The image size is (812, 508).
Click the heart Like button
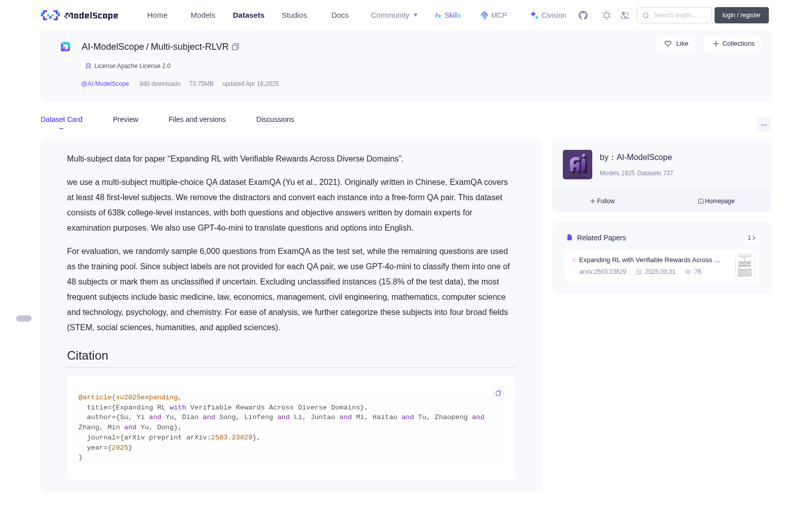point(675,44)
